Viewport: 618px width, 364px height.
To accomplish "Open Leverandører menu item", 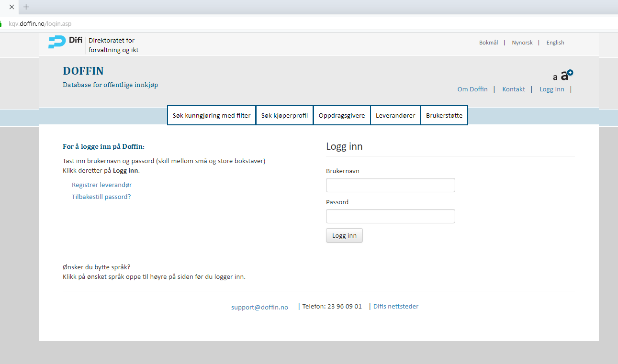I will click(395, 115).
